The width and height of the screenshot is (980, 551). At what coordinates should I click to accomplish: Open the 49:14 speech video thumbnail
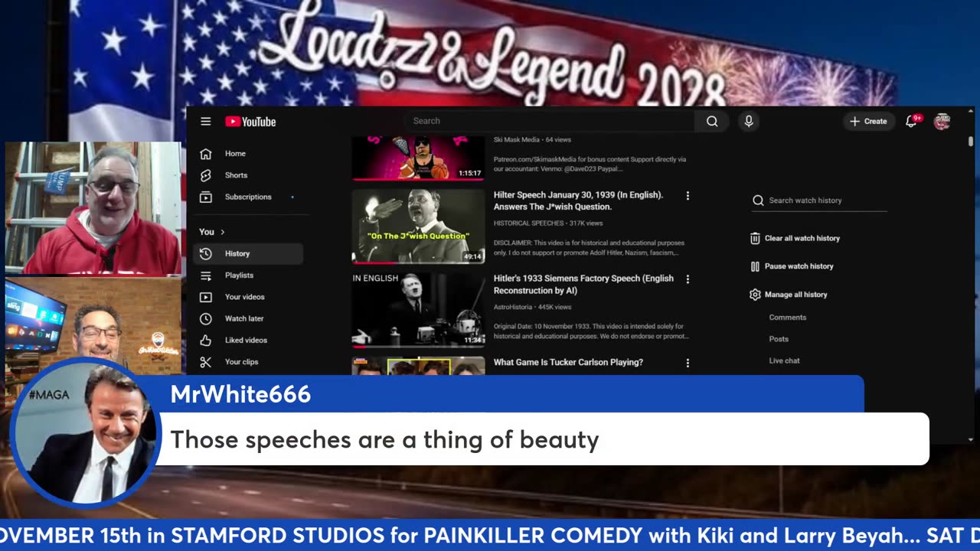(418, 227)
